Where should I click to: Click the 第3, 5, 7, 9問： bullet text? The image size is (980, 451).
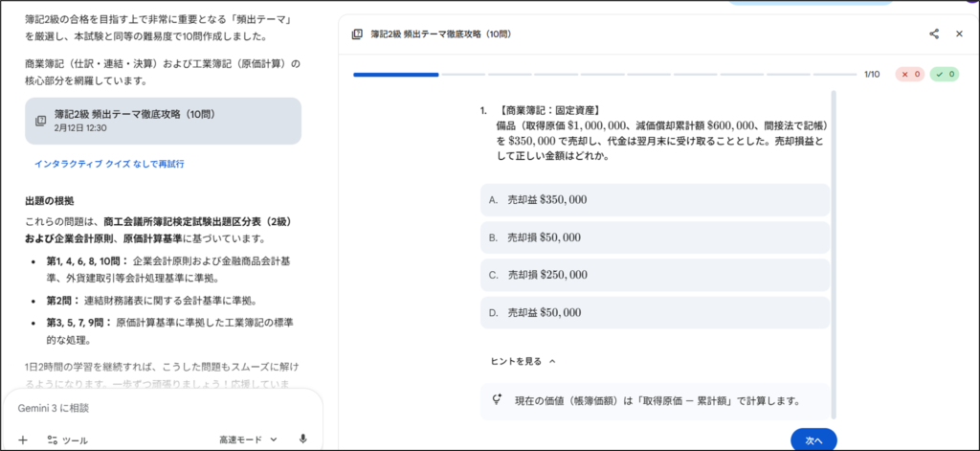78,323
